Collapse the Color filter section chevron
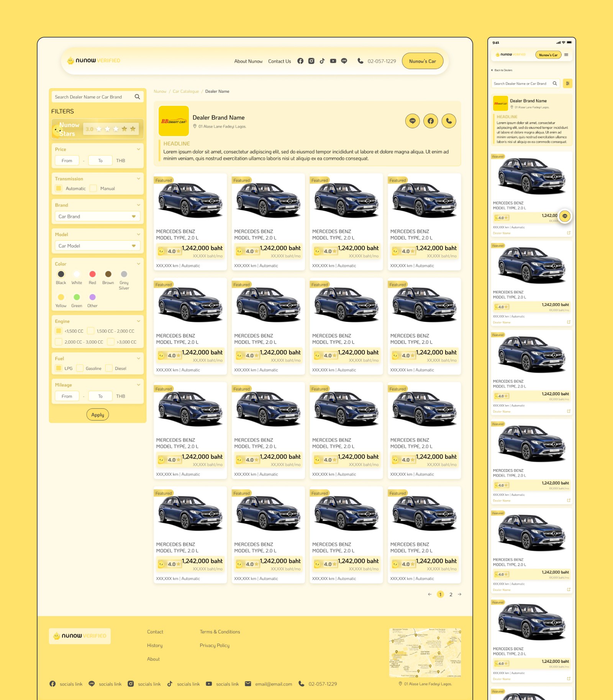Image resolution: width=613 pixels, height=700 pixels. point(138,264)
